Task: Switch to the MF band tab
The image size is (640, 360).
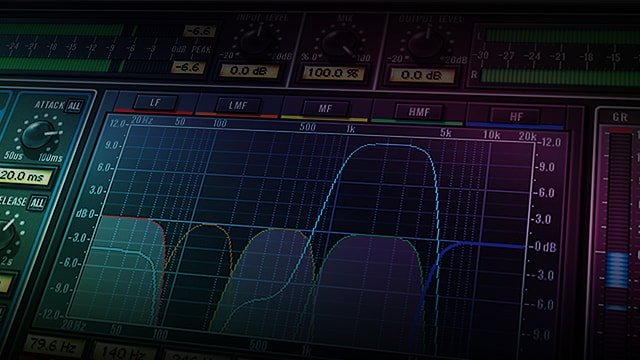Action: [325, 109]
